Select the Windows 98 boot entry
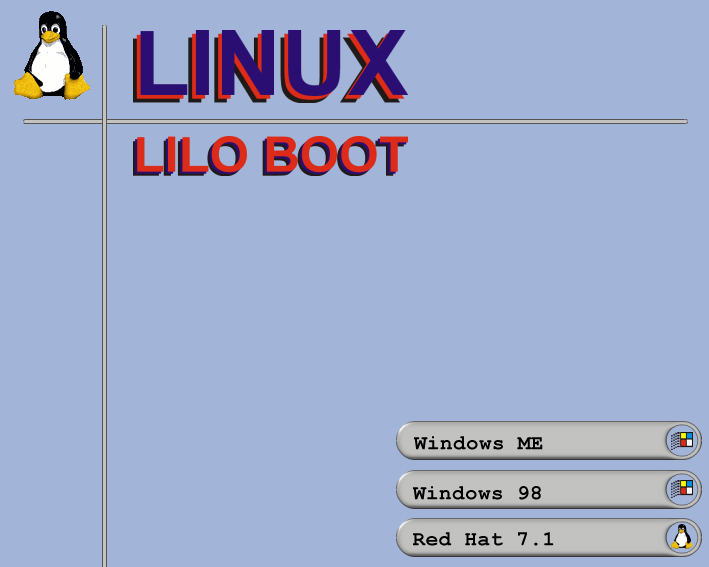This screenshot has width=709, height=567. tap(548, 489)
